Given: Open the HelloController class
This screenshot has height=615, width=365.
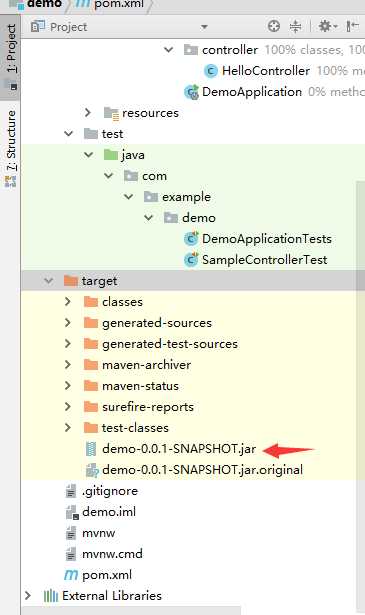Looking at the screenshot, I should tap(266, 71).
